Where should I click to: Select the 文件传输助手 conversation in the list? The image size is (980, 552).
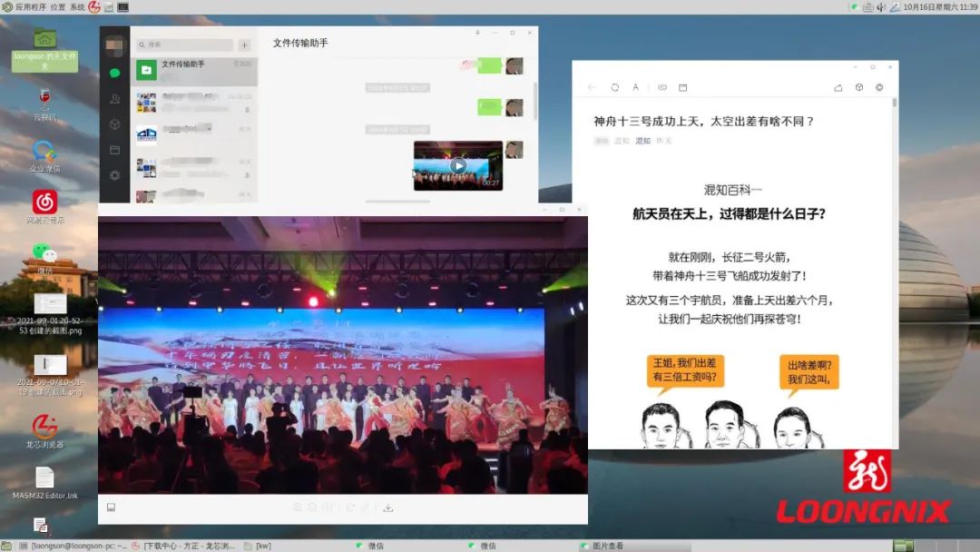(195, 70)
